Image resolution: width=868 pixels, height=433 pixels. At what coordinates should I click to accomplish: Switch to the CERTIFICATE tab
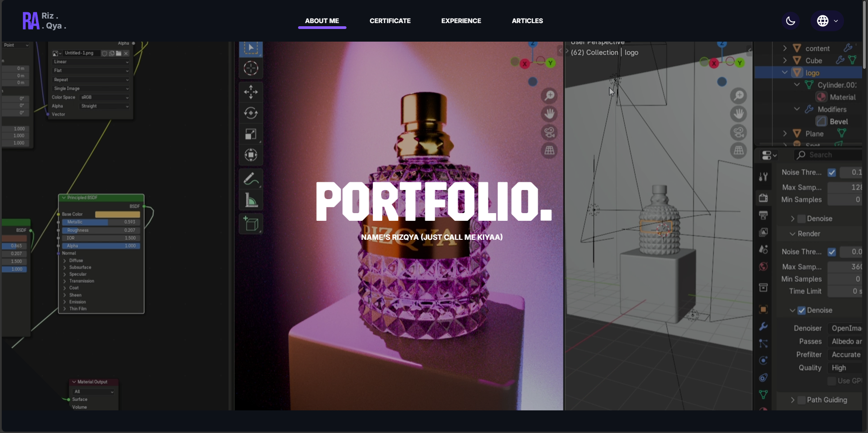click(389, 21)
